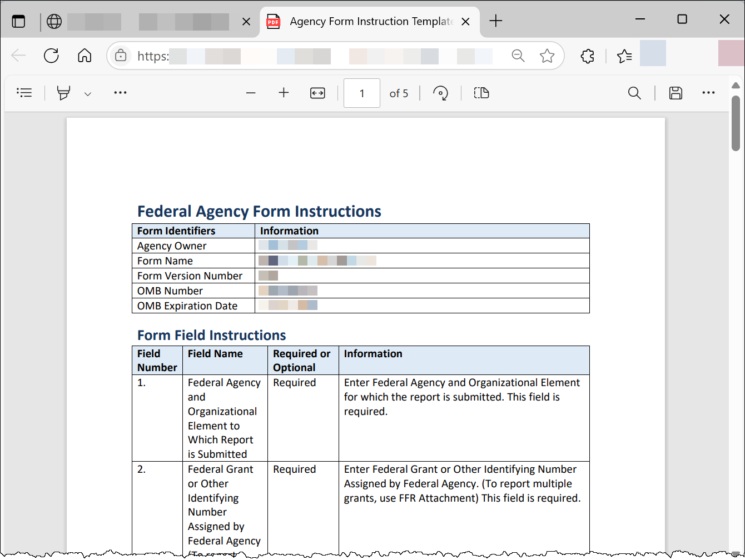Image resolution: width=745 pixels, height=560 pixels.
Task: Click Required cell in field 1 row
Action: 303,418
